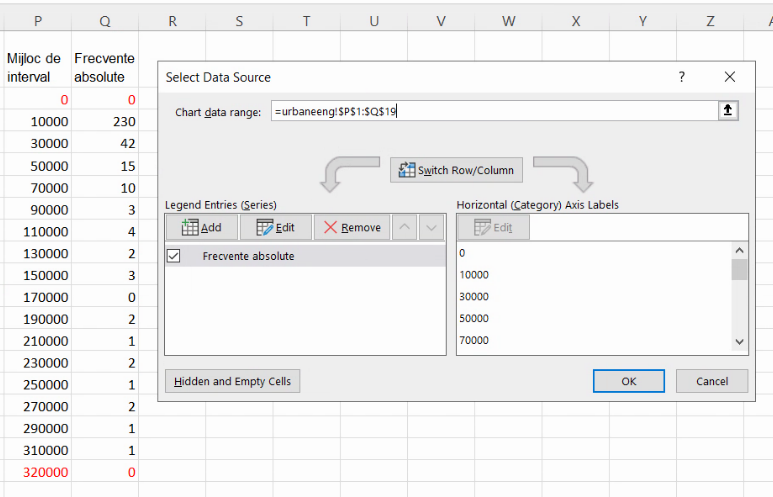Screen dimensions: 773x497
Task: Add a new legend series
Action: tap(201, 227)
